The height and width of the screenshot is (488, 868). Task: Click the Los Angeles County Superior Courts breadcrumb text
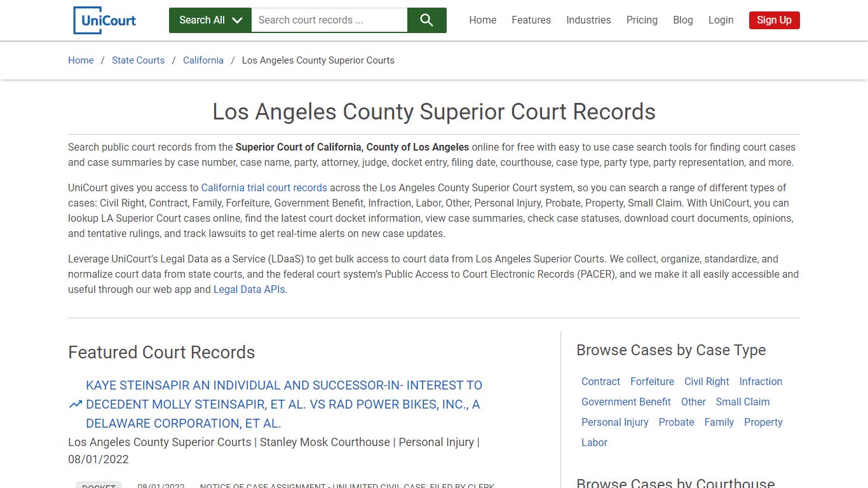(x=318, y=60)
